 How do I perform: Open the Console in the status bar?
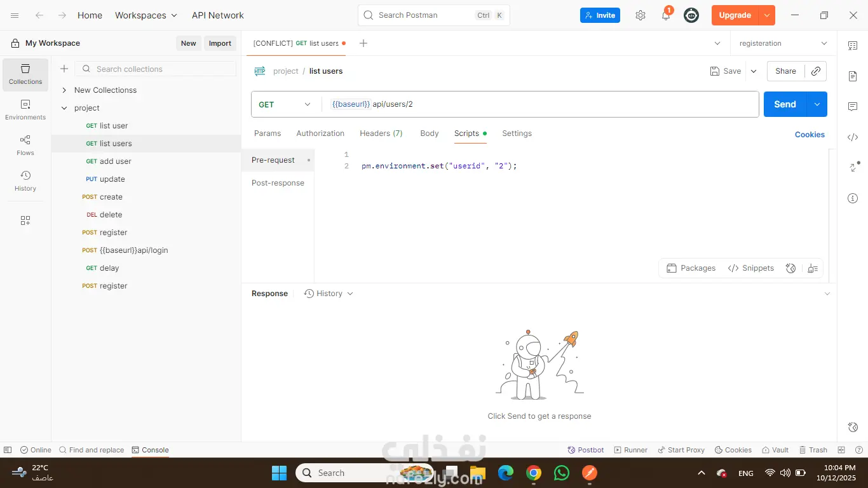(150, 450)
